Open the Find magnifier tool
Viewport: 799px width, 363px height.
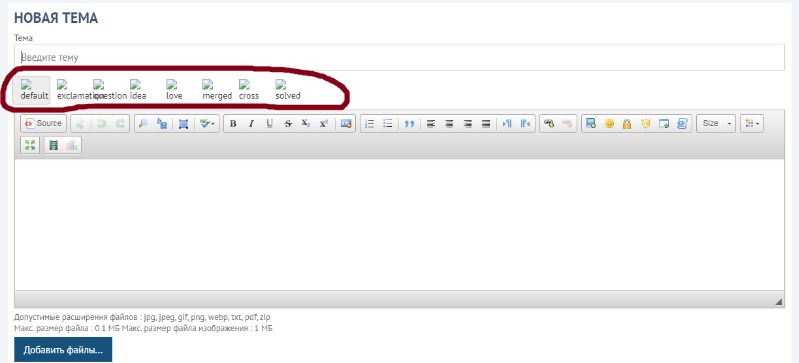pos(144,123)
